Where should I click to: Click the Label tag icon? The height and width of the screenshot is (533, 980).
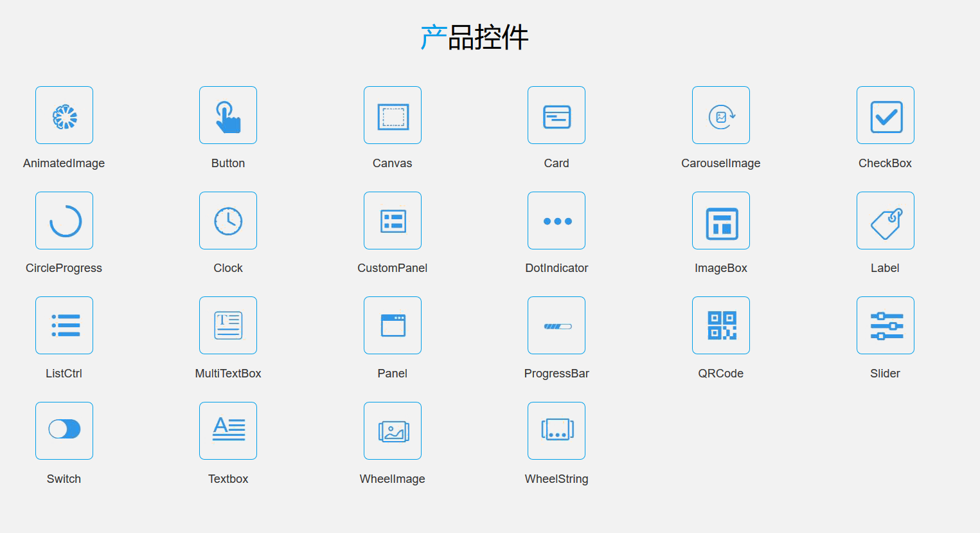coord(886,221)
